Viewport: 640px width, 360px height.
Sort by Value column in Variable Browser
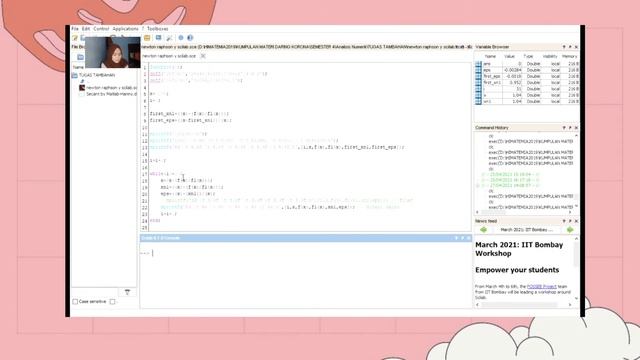(x=509, y=56)
